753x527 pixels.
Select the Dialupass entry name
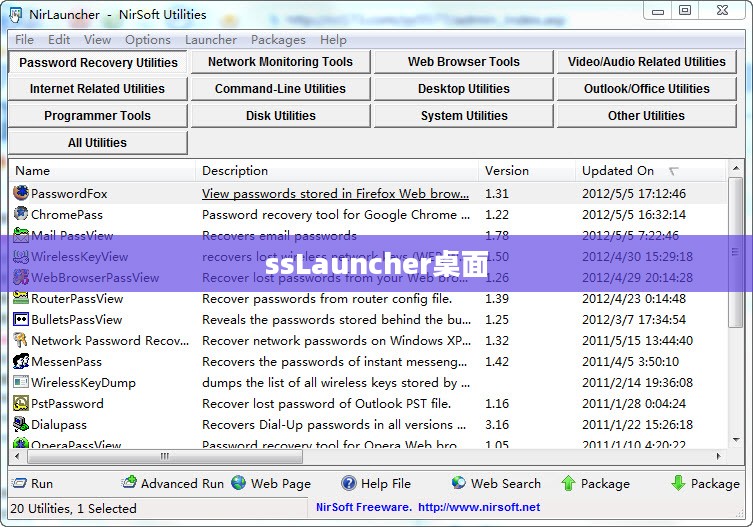(59, 425)
